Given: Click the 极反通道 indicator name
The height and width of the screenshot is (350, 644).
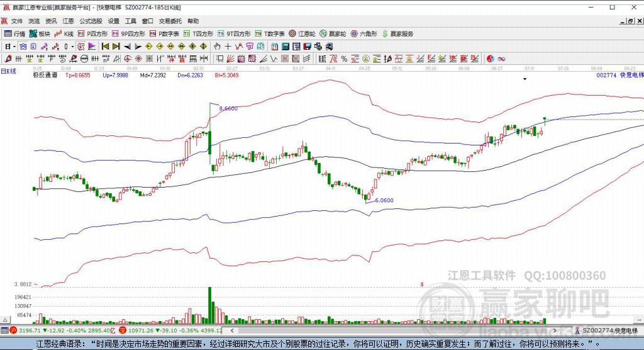Looking at the screenshot, I should tap(45, 76).
